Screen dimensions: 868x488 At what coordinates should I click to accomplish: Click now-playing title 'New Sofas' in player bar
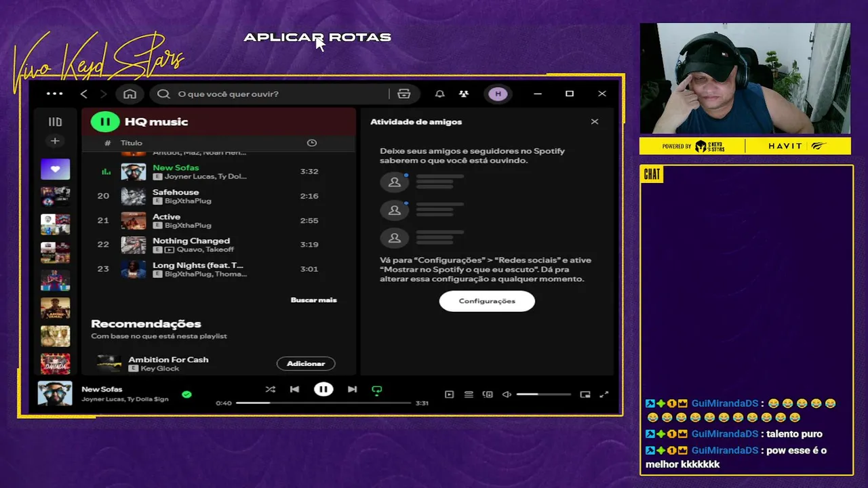coord(102,389)
